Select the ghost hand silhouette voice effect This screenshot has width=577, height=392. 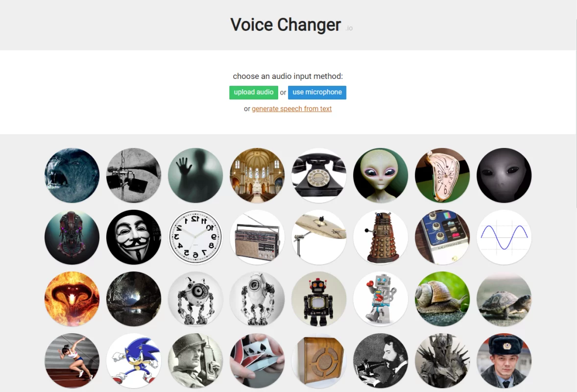[195, 175]
